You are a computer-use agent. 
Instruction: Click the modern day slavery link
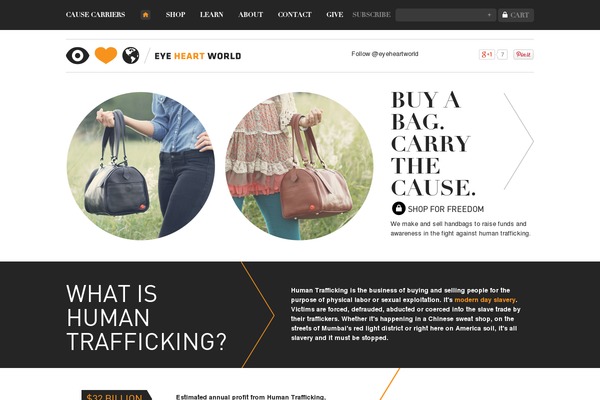(x=485, y=300)
